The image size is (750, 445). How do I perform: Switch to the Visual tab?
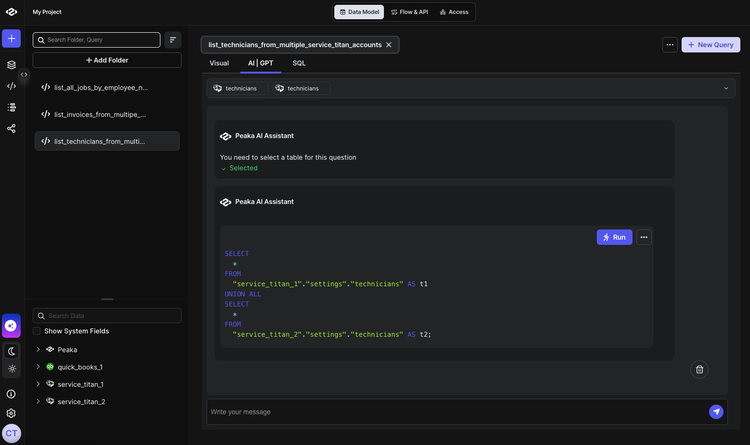(x=219, y=63)
